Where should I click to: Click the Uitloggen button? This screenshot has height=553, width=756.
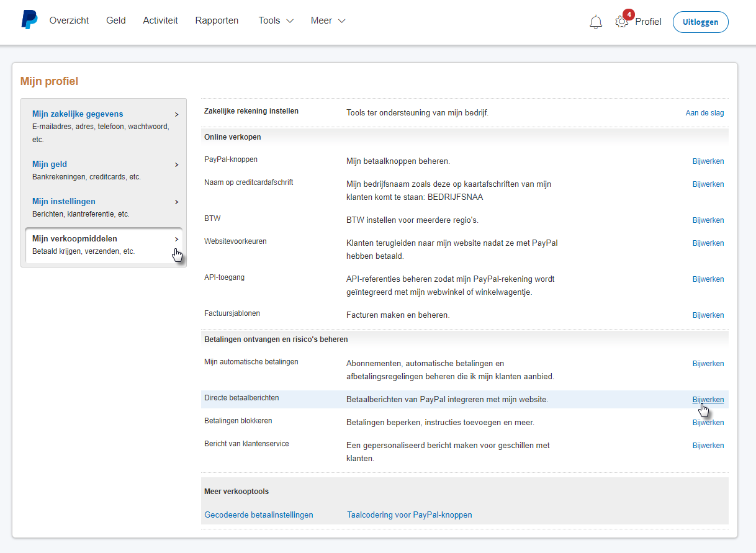701,22
